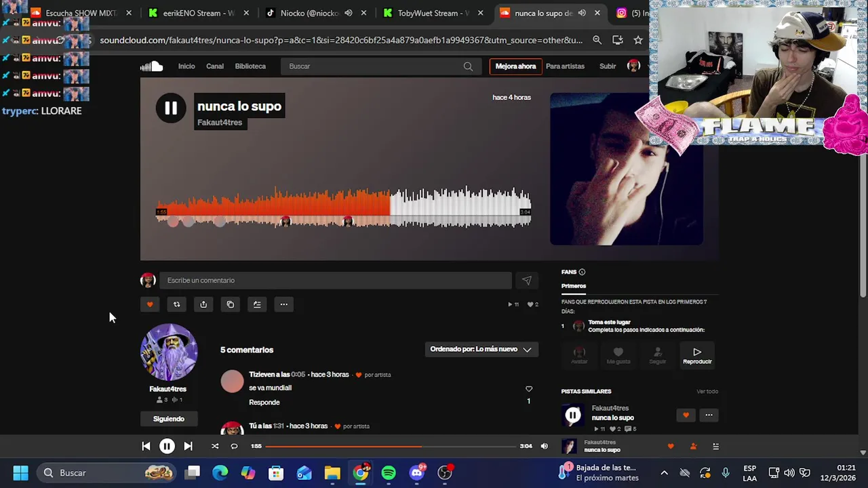868x488 pixels.
Task: Pause the similar track 'nunca lo supo'
Action: coord(573,415)
